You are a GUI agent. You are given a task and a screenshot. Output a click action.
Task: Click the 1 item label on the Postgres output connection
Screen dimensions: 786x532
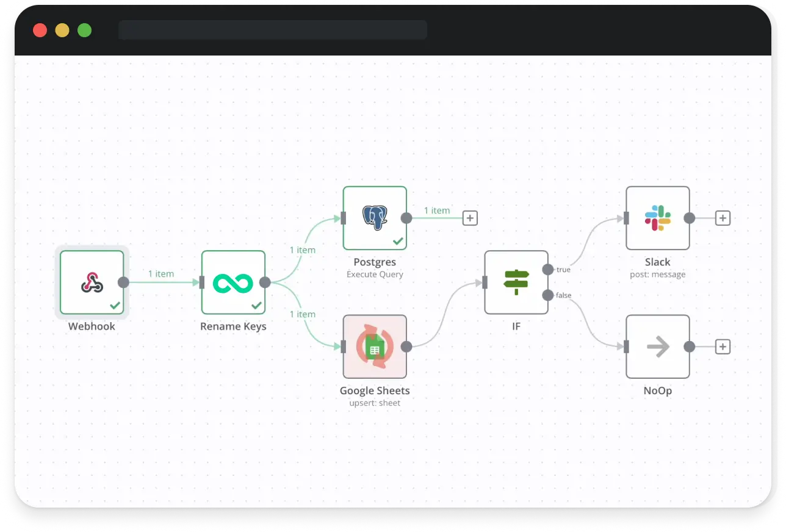pyautogui.click(x=437, y=210)
